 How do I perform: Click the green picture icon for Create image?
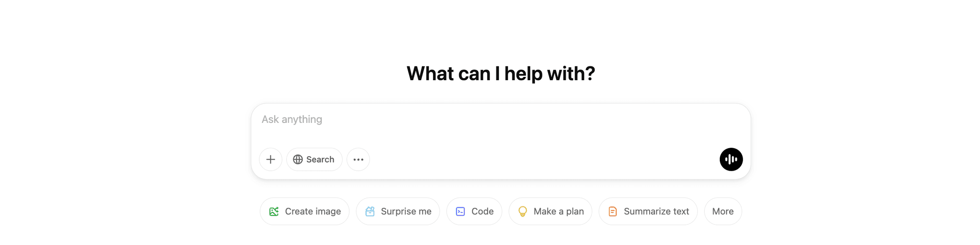(274, 211)
